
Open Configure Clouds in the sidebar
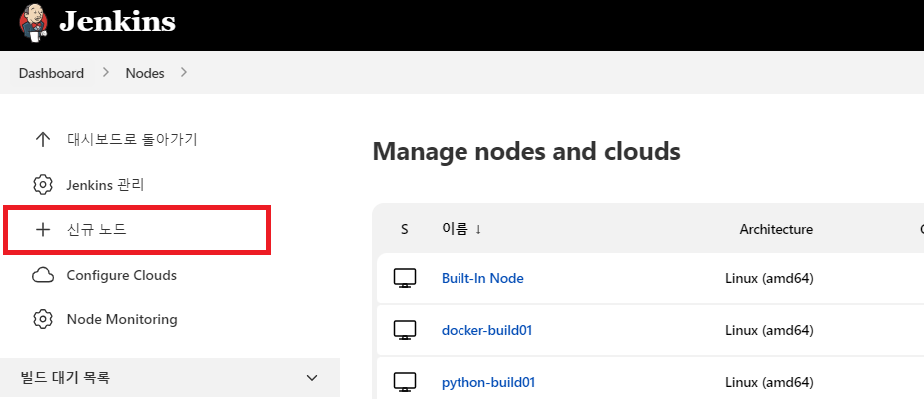tap(121, 275)
